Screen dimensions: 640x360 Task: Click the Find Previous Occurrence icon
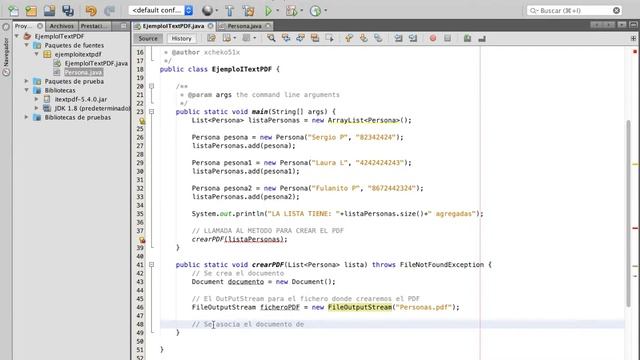286,38
